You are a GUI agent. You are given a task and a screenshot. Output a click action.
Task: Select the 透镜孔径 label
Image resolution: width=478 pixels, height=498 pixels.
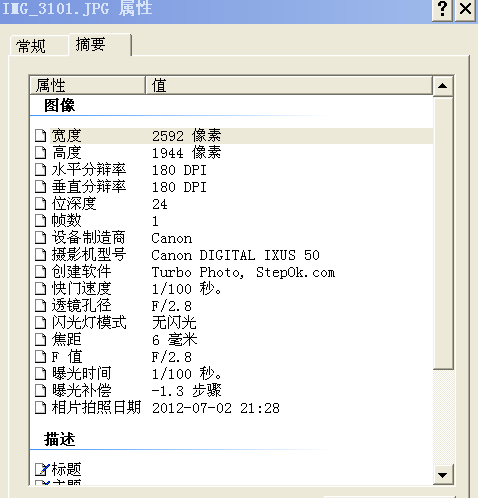pyautogui.click(x=81, y=306)
